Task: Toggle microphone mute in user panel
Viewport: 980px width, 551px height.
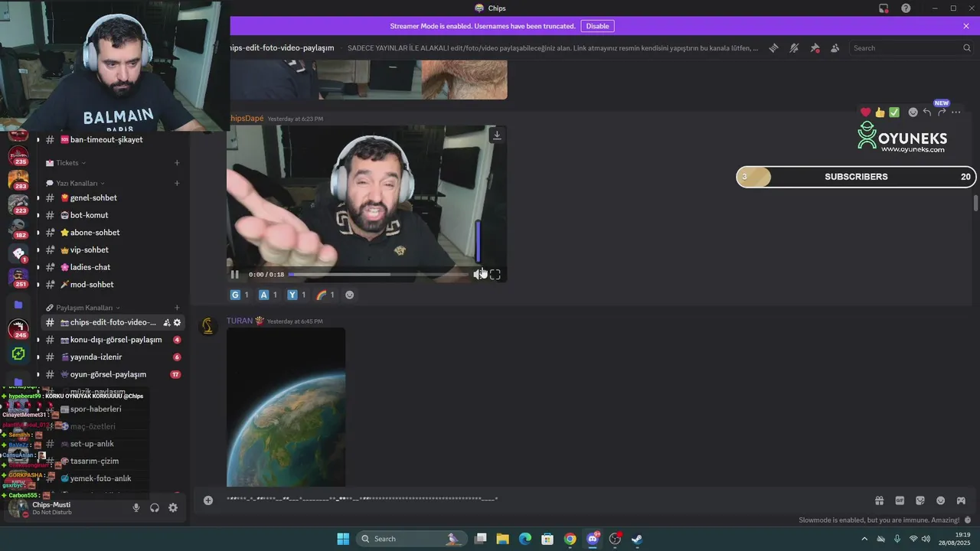Action: [136, 508]
